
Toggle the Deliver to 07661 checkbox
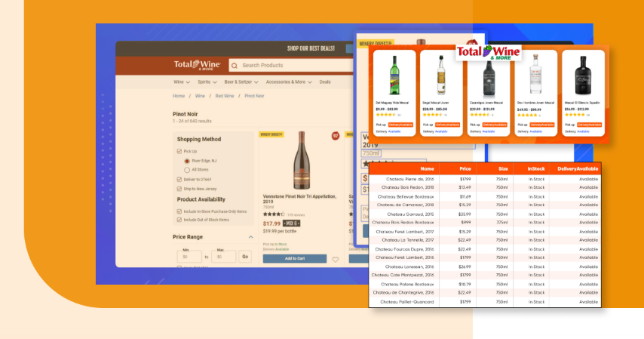[x=179, y=180]
